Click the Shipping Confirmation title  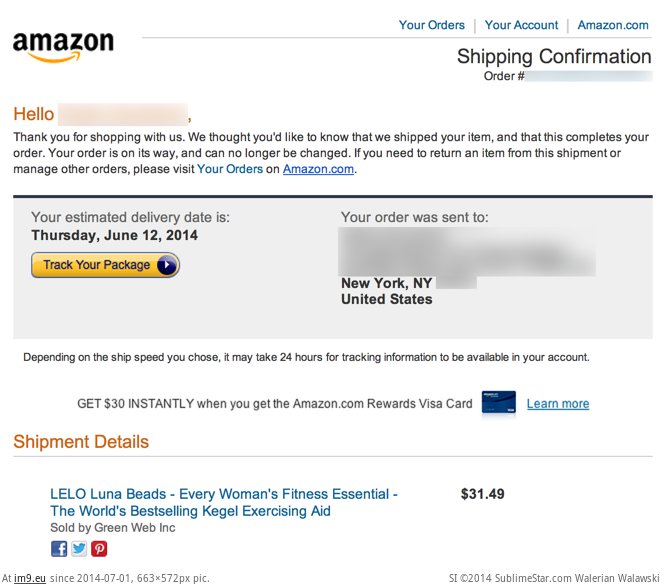pos(554,56)
